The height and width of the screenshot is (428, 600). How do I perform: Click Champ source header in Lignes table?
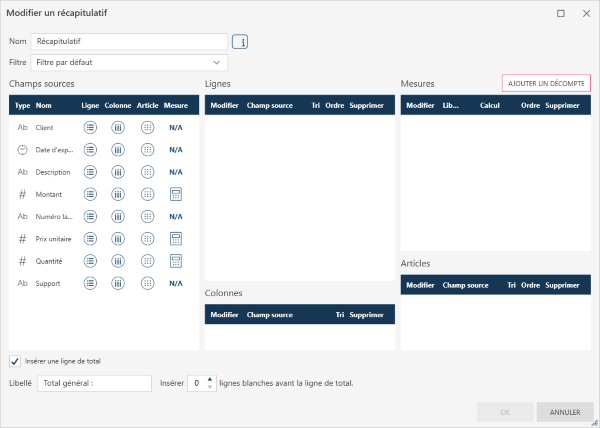(269, 104)
